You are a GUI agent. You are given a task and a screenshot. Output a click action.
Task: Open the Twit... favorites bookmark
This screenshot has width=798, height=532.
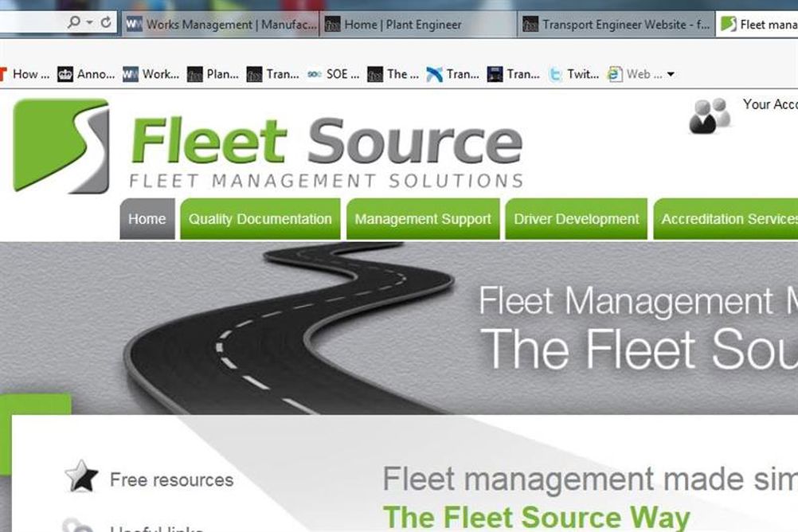point(574,74)
